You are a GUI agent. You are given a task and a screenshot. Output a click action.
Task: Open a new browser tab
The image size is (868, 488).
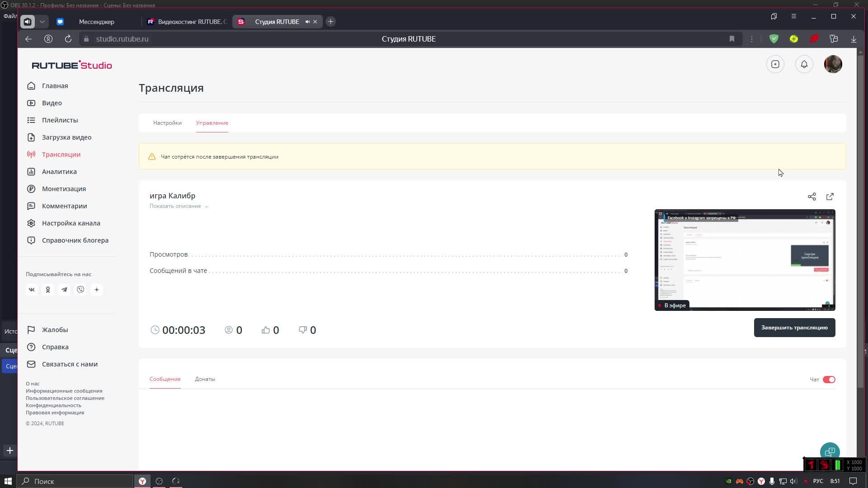point(330,22)
